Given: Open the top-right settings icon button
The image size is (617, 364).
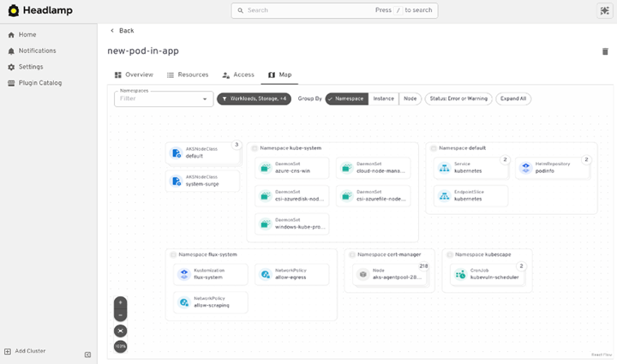Looking at the screenshot, I should (x=604, y=10).
